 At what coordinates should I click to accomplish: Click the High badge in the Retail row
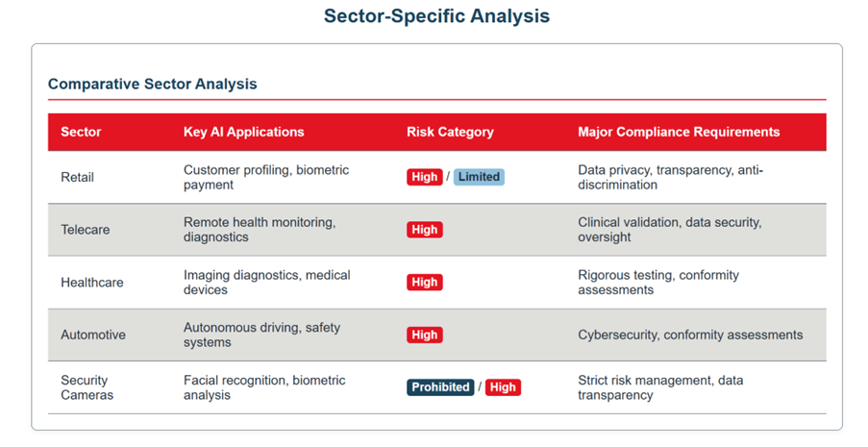point(424,177)
